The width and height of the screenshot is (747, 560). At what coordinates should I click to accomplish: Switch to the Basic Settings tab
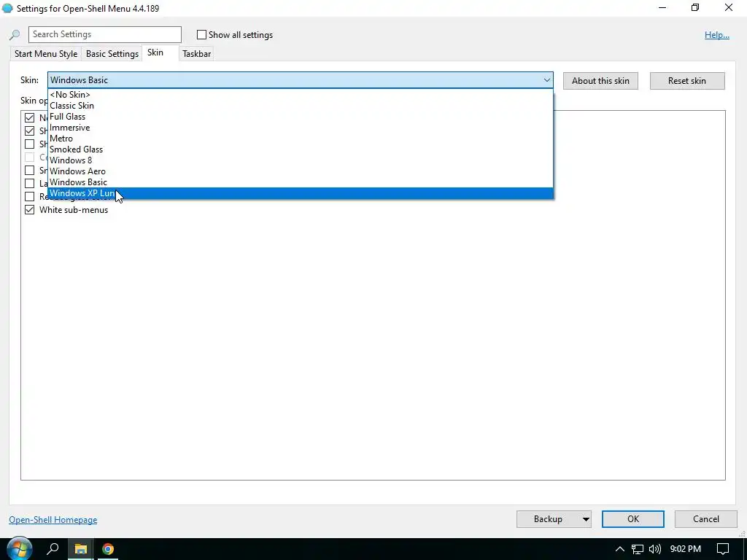click(112, 54)
